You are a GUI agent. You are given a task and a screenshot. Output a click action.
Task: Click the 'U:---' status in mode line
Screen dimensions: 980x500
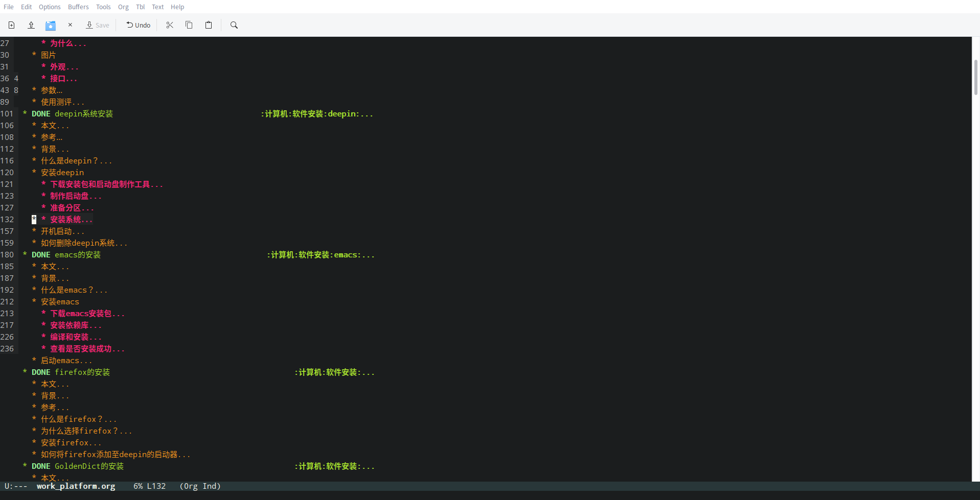click(x=16, y=486)
